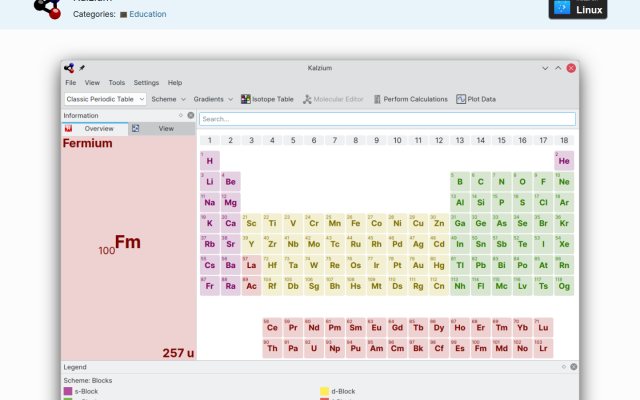640x400 pixels.
Task: Open the Settings menu
Action: (146, 83)
